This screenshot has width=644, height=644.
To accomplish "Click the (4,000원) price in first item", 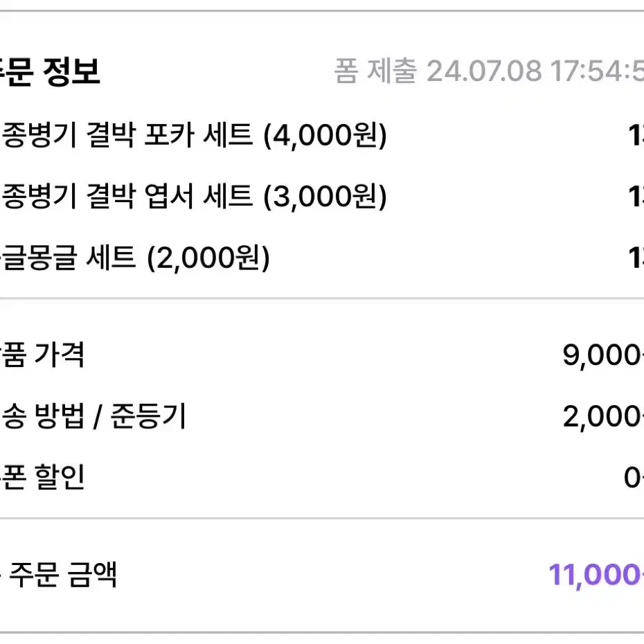I will coord(325,136).
